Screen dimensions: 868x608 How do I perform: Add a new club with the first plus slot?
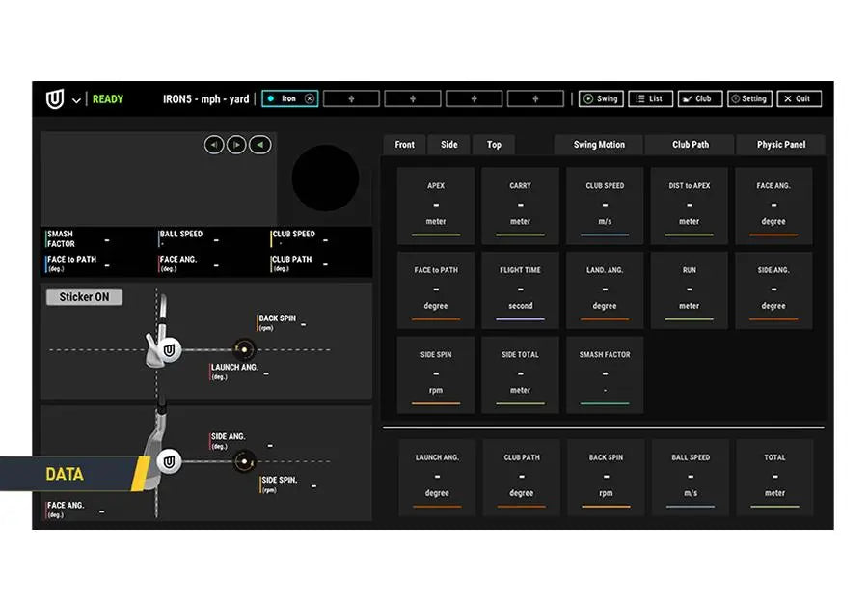[351, 98]
